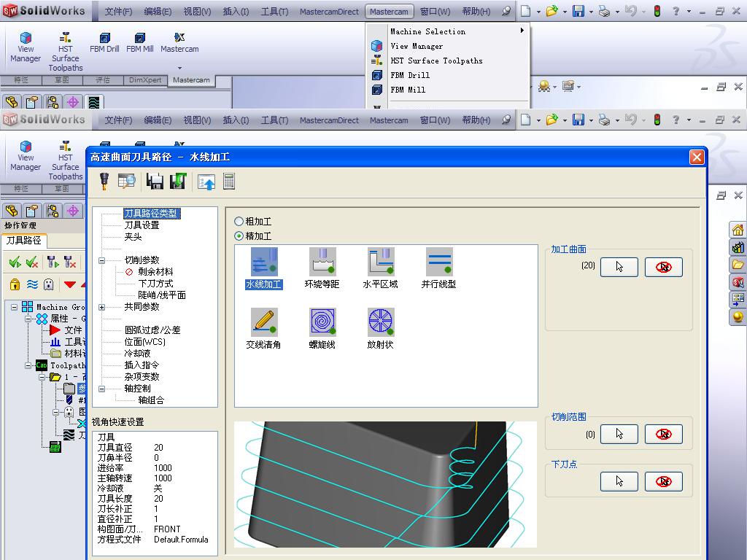Open 位面(WCS) page in dialog tree
Viewport: 747px width, 560px height.
coord(145,342)
